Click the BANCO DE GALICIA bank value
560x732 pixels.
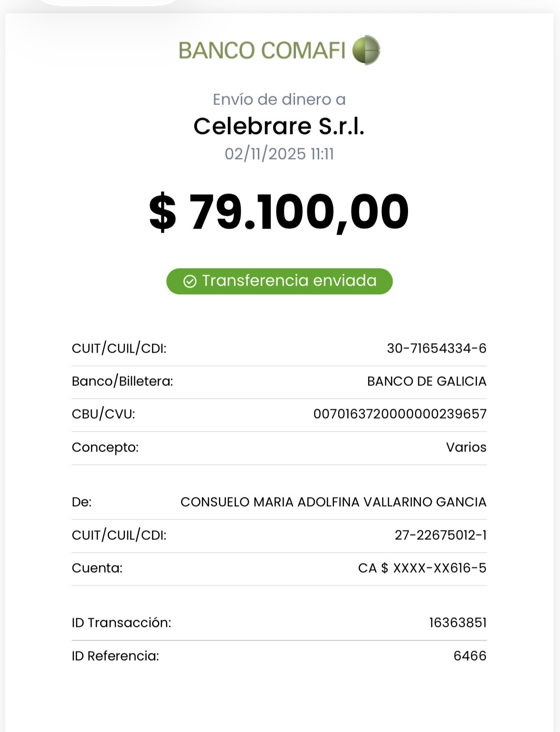(427, 381)
